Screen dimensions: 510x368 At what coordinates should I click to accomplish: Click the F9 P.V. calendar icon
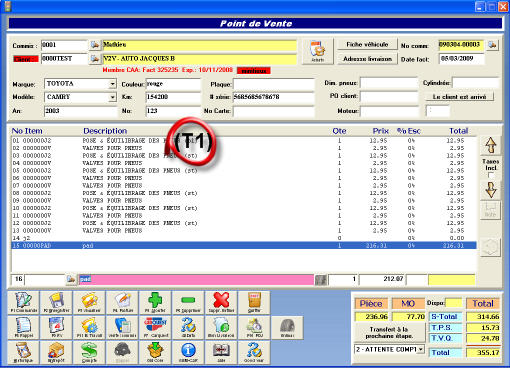(57, 327)
